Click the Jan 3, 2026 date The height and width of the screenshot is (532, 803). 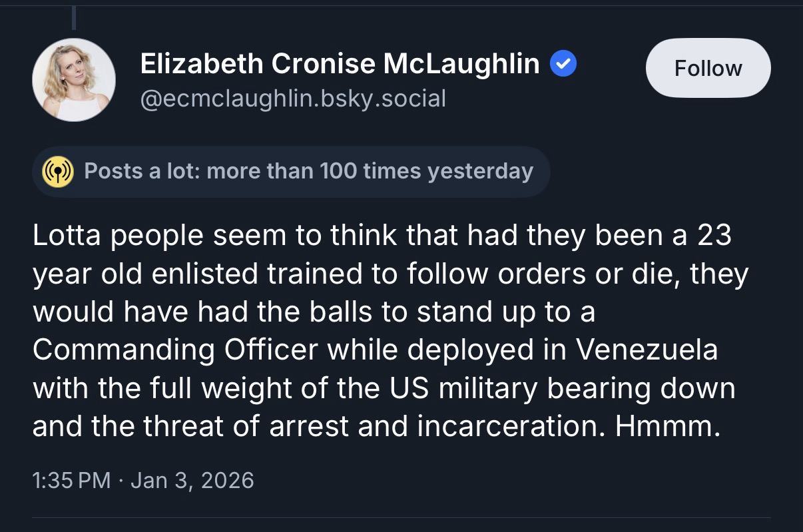192,480
